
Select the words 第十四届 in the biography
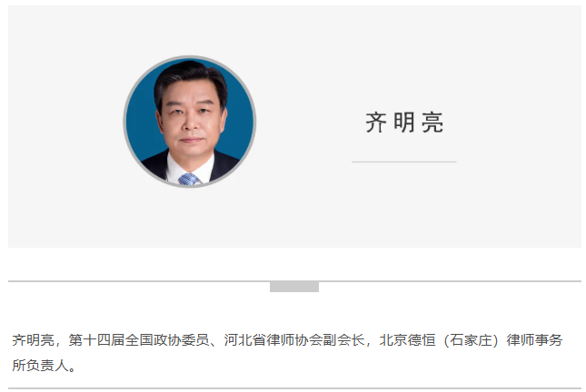tap(96, 340)
